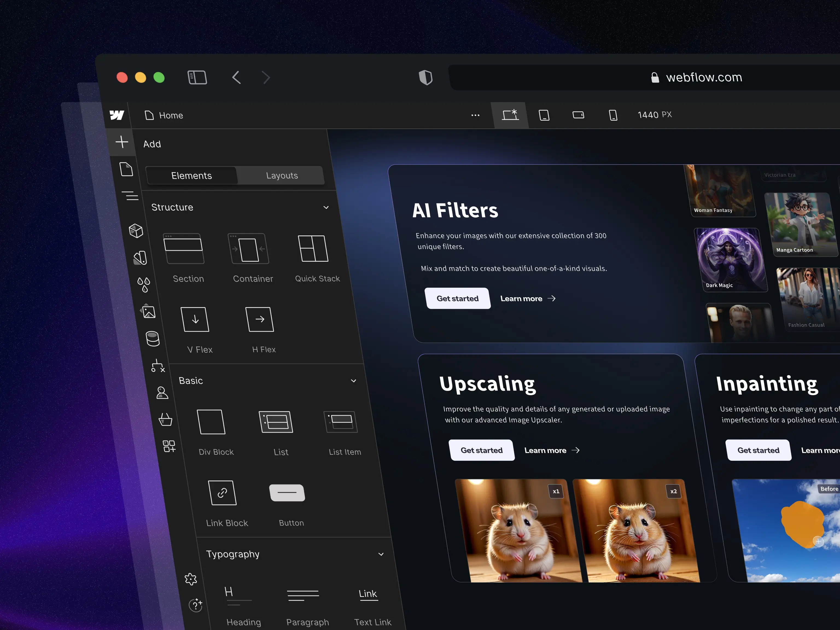Click the Inpainting heading text
Screen dimensions: 840x630
(767, 384)
